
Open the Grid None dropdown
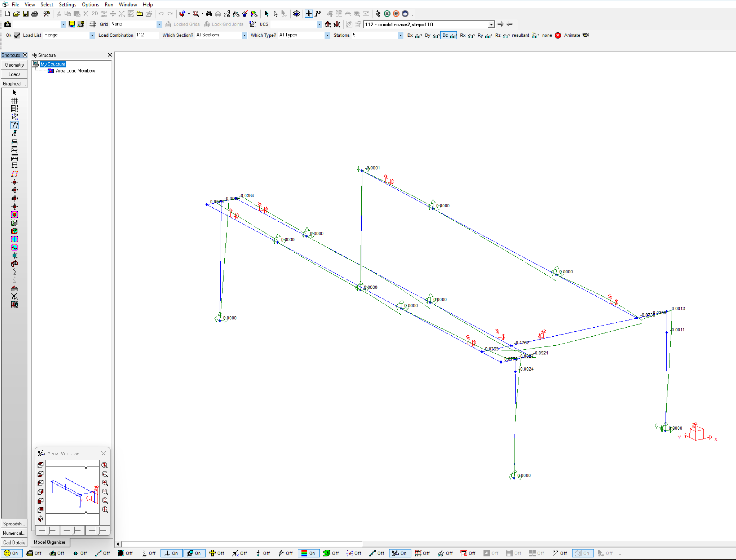tap(159, 24)
